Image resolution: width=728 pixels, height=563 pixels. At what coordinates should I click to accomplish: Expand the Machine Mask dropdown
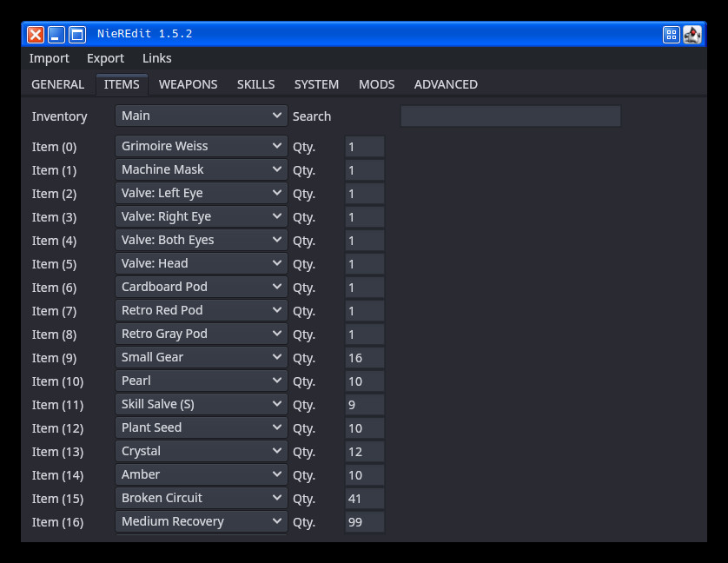pos(201,169)
